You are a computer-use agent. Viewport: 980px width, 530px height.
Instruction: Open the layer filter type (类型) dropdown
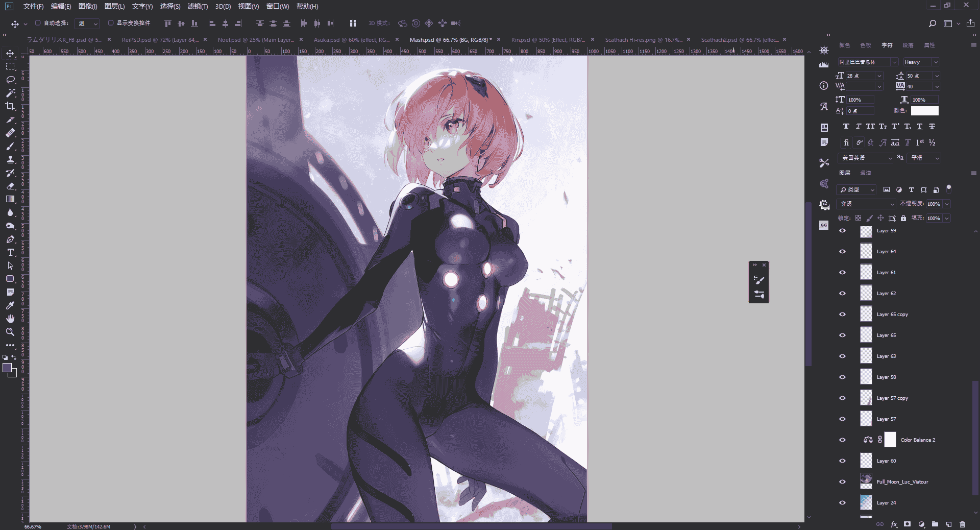[x=857, y=189]
